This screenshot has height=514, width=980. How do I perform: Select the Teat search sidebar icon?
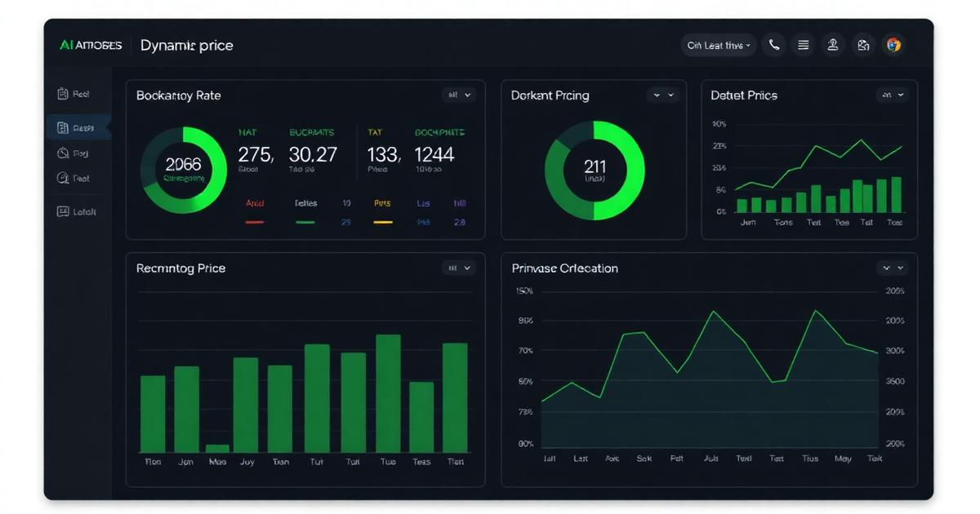(x=63, y=178)
